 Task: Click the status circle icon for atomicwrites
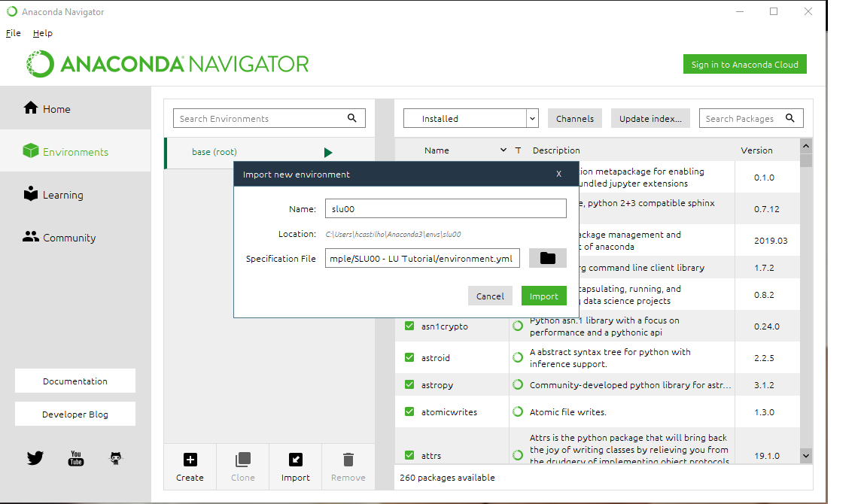point(518,411)
